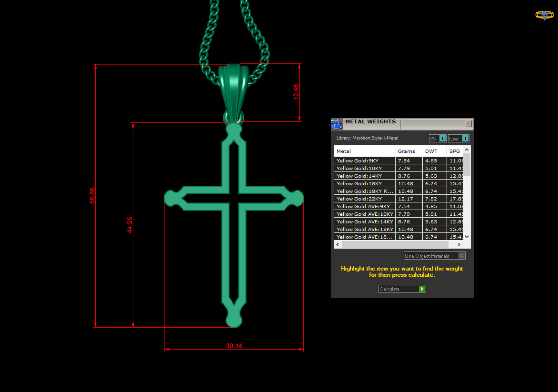Select the Yellow Gold AVE:18KY row
The image size is (558, 392).
click(398, 229)
